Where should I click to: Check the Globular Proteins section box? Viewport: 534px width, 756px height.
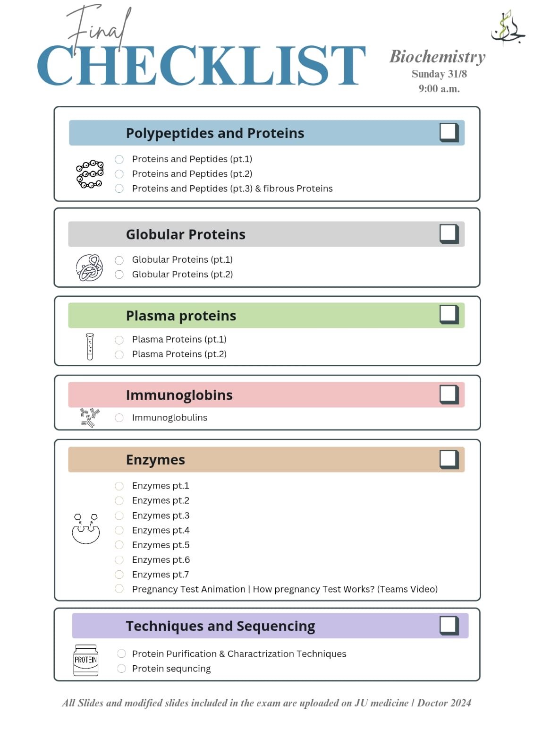tap(449, 233)
